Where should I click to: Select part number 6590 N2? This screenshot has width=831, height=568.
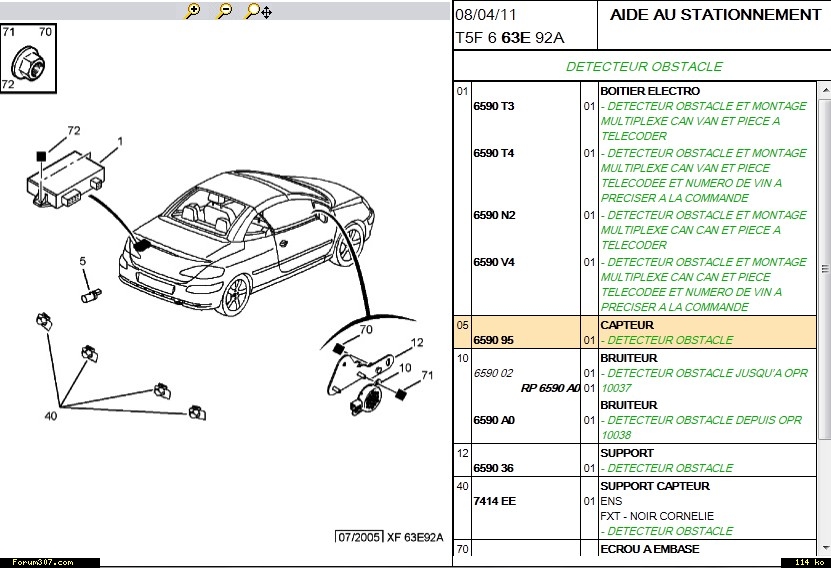(x=494, y=215)
